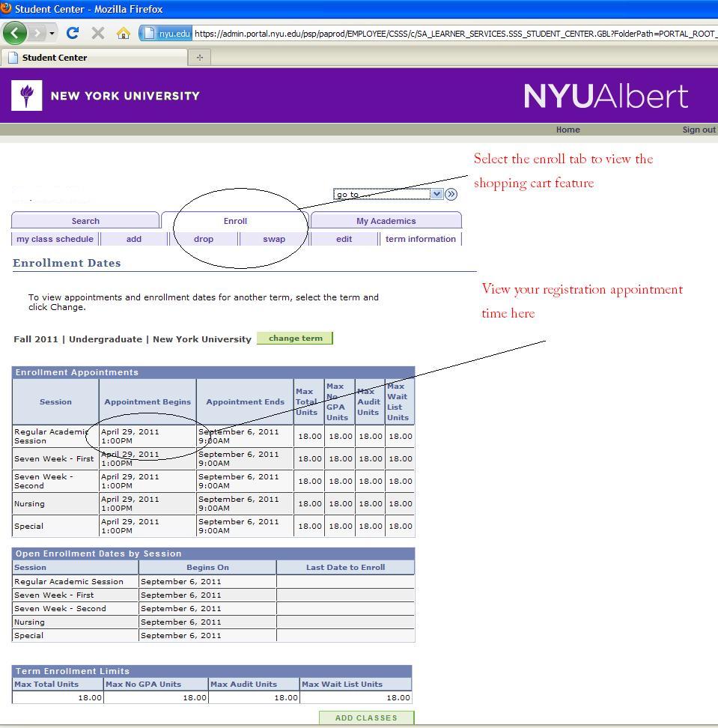The height and width of the screenshot is (728, 718).
Task: Reload the page with refresh icon
Action: click(x=73, y=33)
